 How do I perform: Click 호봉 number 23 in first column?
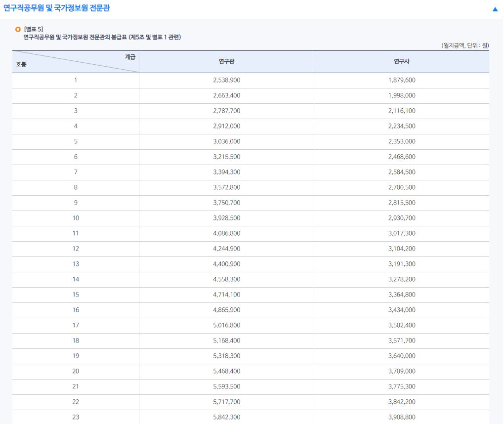76,417
